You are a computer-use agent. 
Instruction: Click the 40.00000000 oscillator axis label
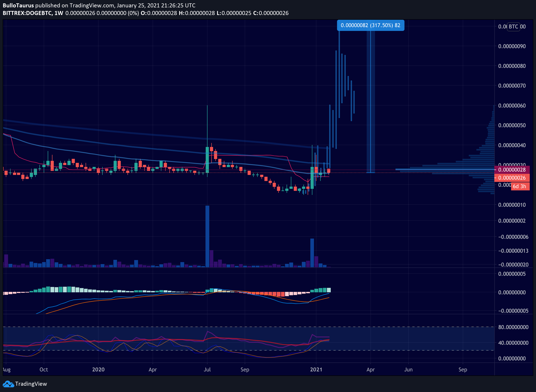coord(513,343)
